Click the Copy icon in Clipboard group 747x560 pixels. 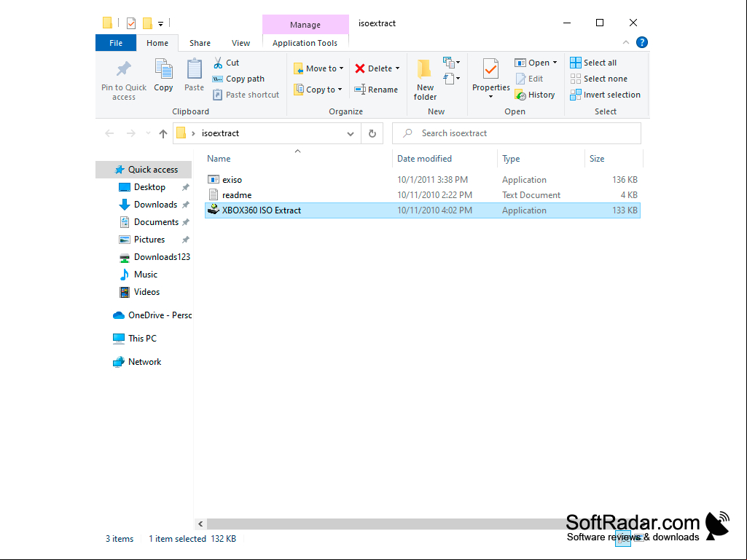tap(163, 69)
